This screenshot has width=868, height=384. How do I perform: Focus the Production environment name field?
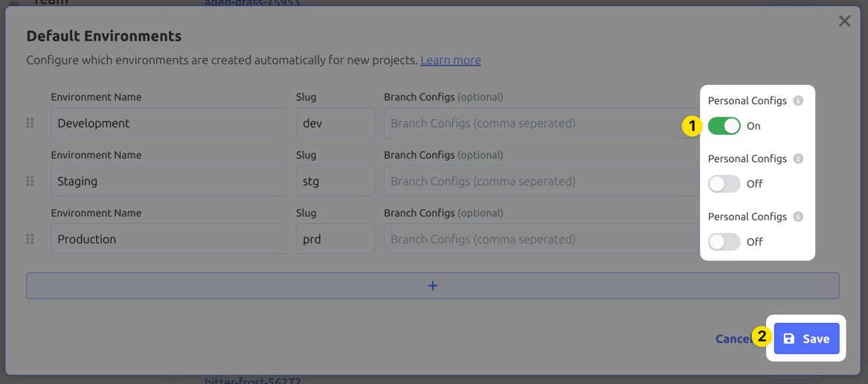tap(169, 239)
